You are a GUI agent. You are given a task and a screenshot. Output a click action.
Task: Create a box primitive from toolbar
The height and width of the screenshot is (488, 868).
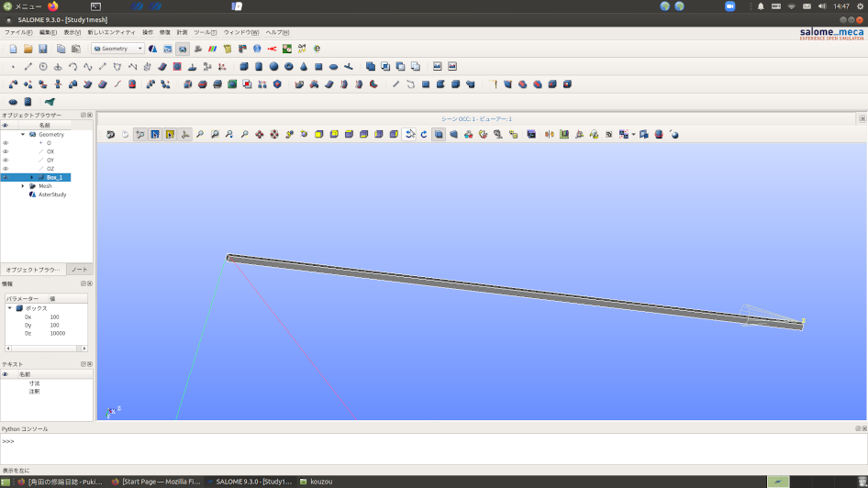243,66
